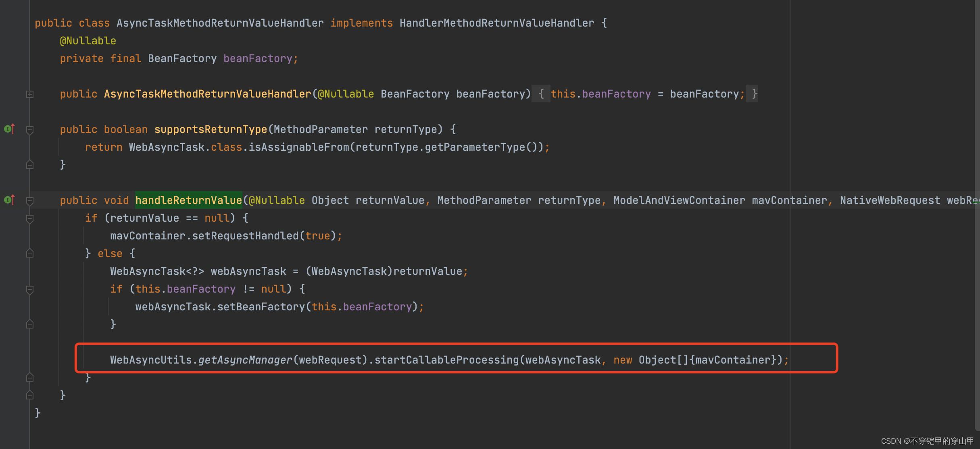
Task: Click the fold marker on the } else { line
Action: point(30,253)
